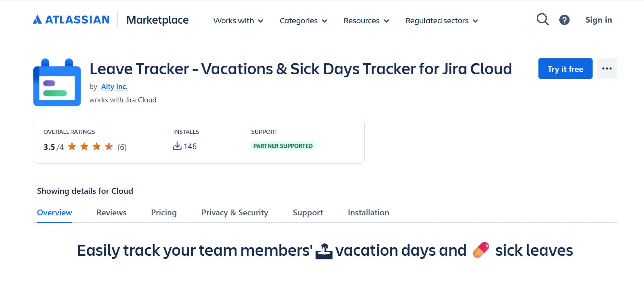The image size is (644, 291).
Task: Open the more options ellipsis menu
Action: point(607,68)
